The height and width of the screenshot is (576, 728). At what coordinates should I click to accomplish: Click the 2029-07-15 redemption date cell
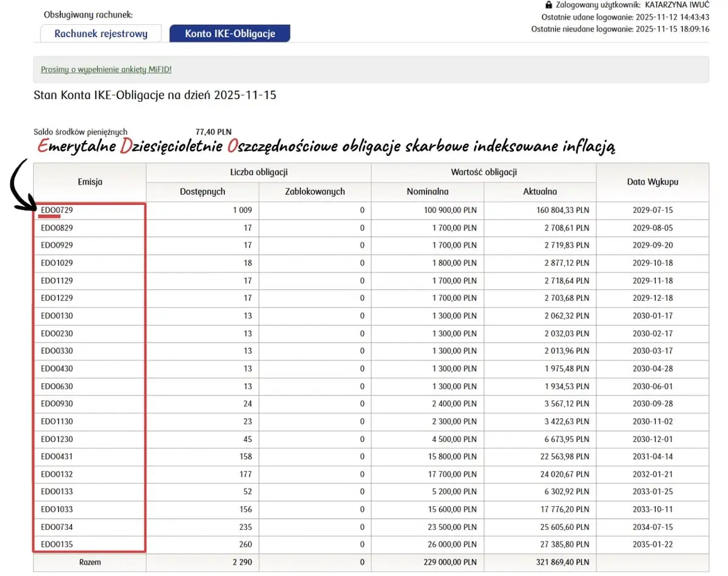652,210
